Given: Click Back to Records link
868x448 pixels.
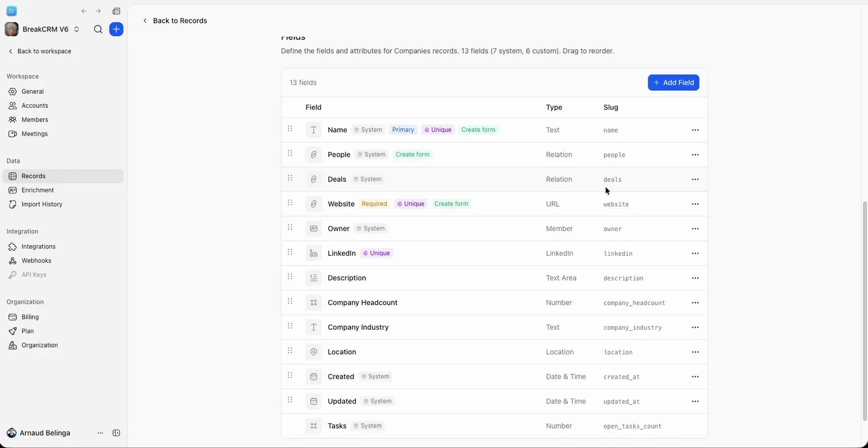Looking at the screenshot, I should (175, 21).
